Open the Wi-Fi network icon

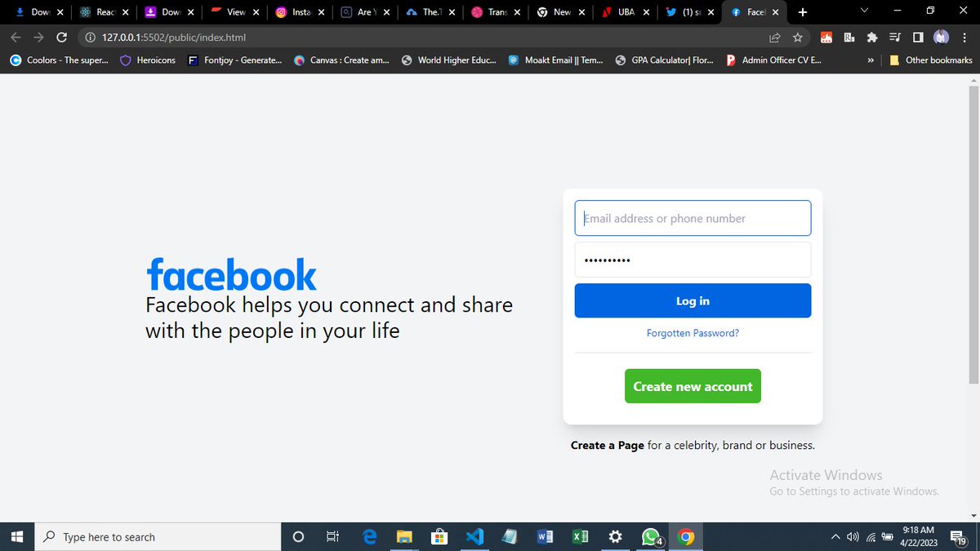click(x=871, y=537)
